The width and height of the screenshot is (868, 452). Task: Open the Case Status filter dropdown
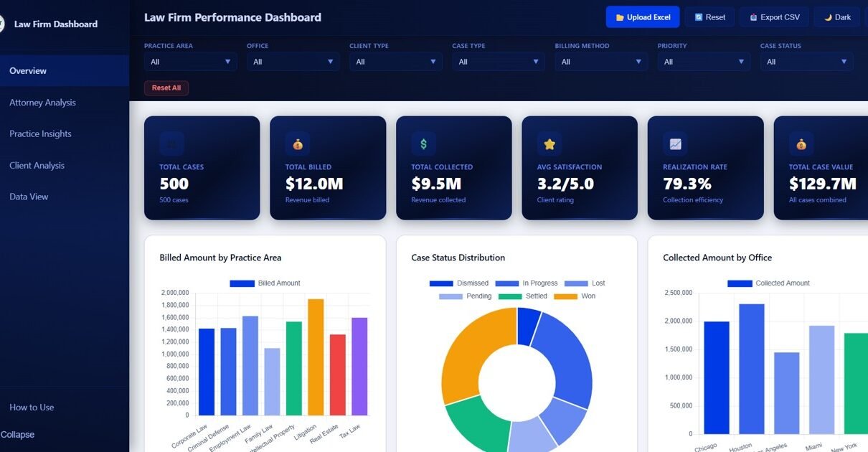806,62
